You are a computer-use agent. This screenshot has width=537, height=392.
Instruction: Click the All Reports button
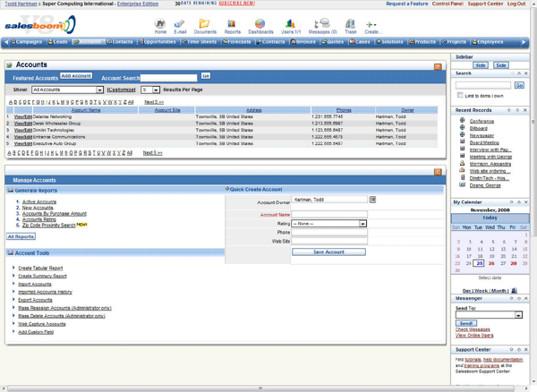click(x=21, y=236)
